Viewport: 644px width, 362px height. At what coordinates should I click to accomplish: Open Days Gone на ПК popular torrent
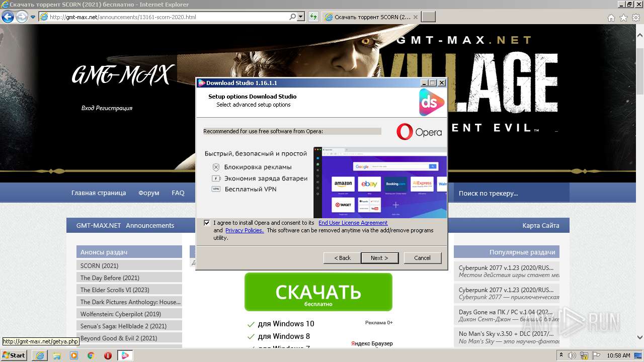507,315
